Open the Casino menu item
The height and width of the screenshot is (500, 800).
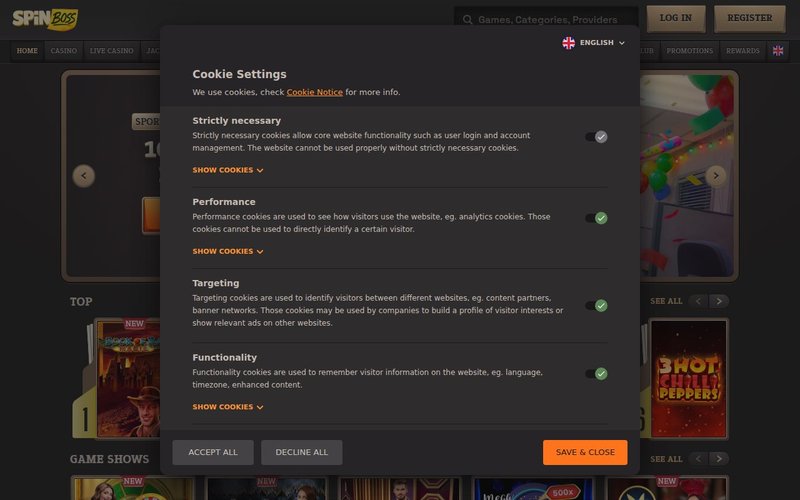64,51
